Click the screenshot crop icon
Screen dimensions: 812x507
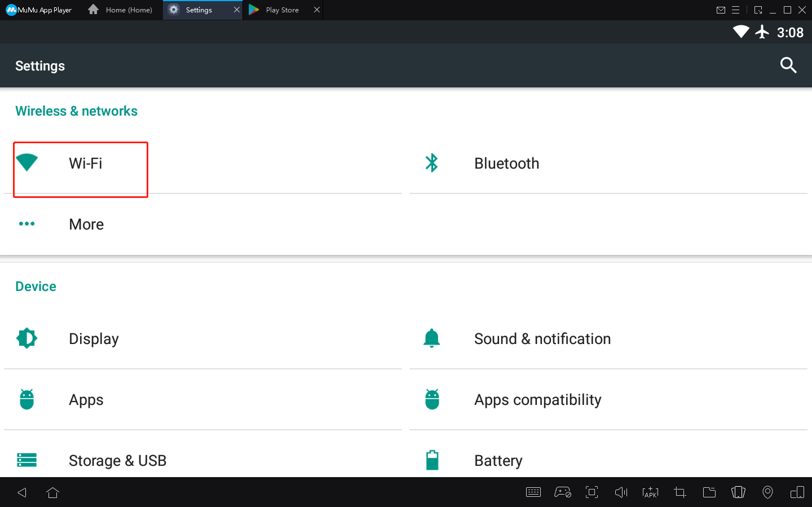pyautogui.click(x=679, y=492)
